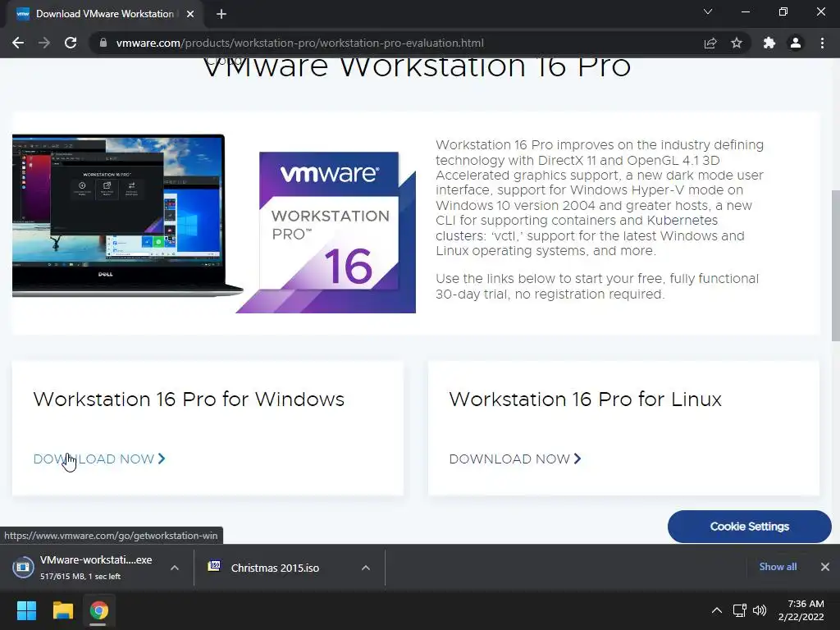The image size is (840, 630).
Task: Click the Windows download chevron arrow
Action: pos(162,459)
